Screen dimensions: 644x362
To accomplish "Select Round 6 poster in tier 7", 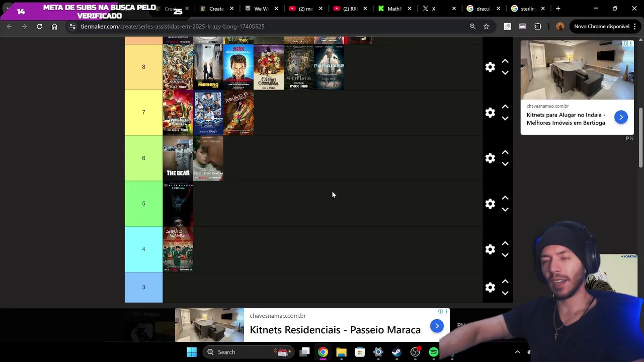I will click(x=238, y=113).
